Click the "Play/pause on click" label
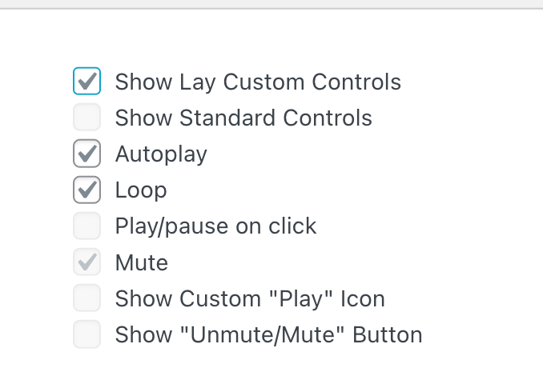This screenshot has width=543, height=392. click(x=215, y=226)
